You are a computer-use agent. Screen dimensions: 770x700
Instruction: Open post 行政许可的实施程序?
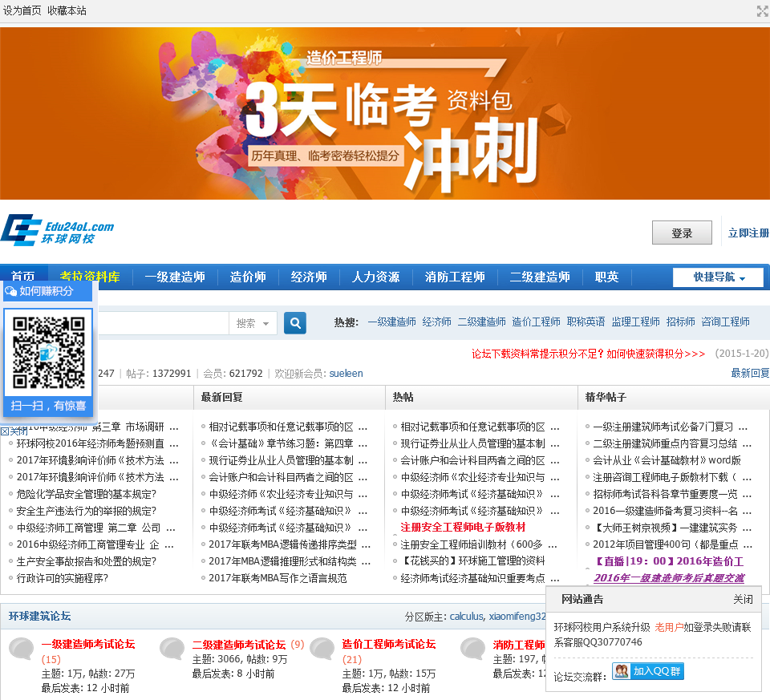(x=63, y=578)
